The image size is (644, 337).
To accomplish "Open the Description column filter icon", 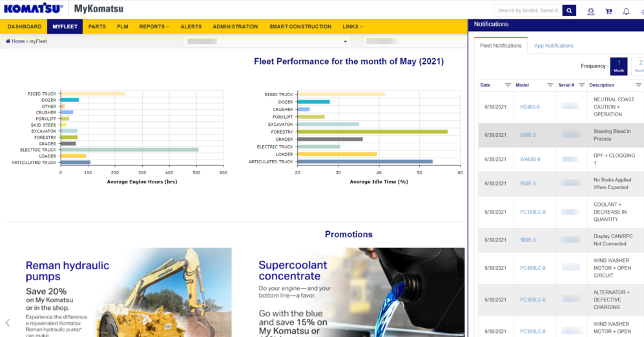I will pos(638,85).
